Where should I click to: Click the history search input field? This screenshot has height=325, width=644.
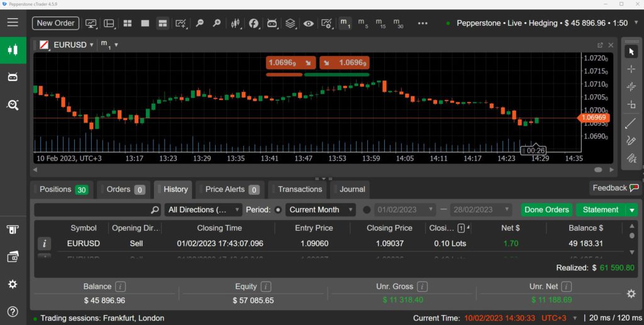click(x=97, y=210)
